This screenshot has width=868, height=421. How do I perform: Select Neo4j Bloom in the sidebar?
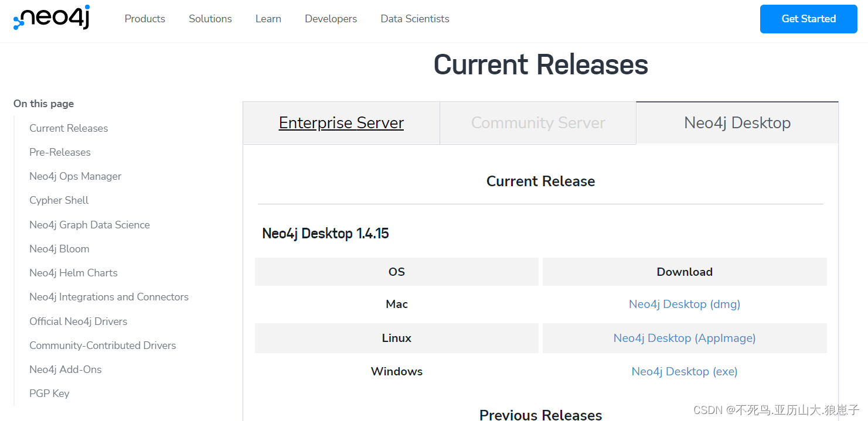click(59, 248)
